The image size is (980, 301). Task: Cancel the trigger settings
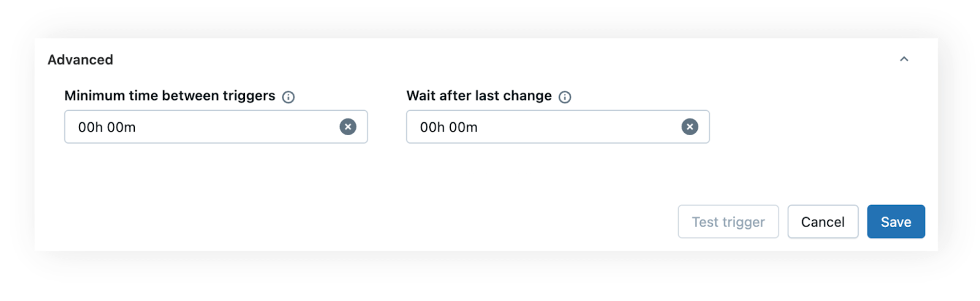tap(823, 221)
